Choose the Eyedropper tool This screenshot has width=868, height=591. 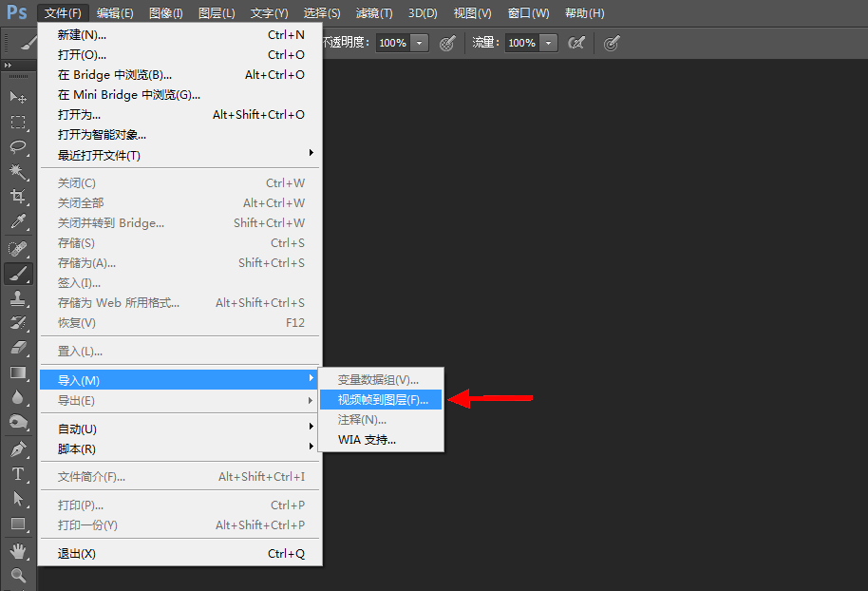[18, 222]
